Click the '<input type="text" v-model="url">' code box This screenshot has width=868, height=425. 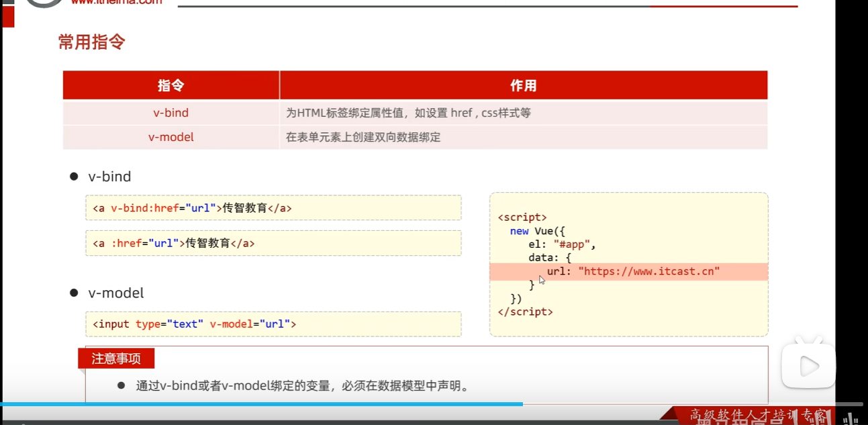pyautogui.click(x=273, y=324)
